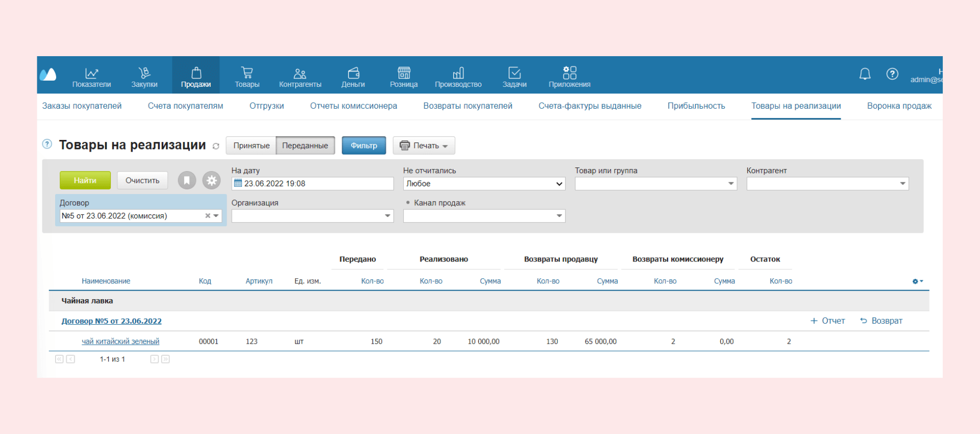The height and width of the screenshot is (434, 980).
Task: Sort by Код column header
Action: click(205, 281)
